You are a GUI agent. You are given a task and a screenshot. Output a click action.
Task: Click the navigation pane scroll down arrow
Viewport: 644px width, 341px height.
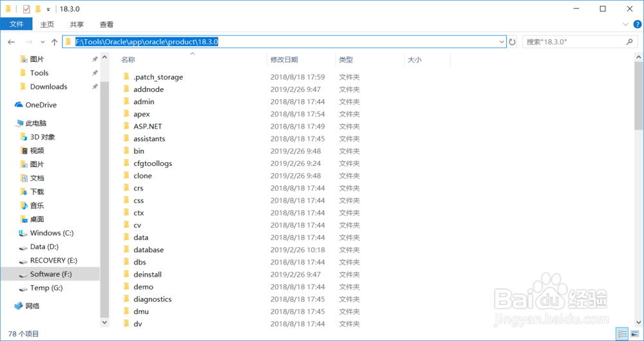pos(104,322)
